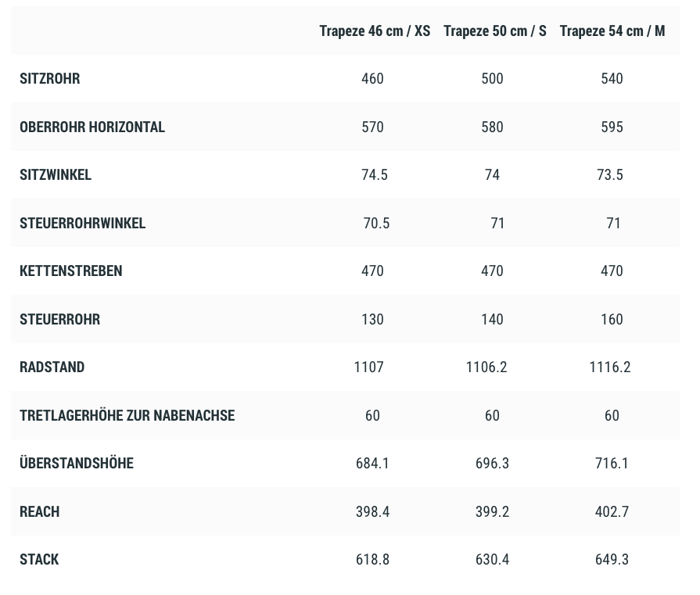Click the STEUERROHRWINKEL row label
700x595 pixels.
(x=83, y=224)
